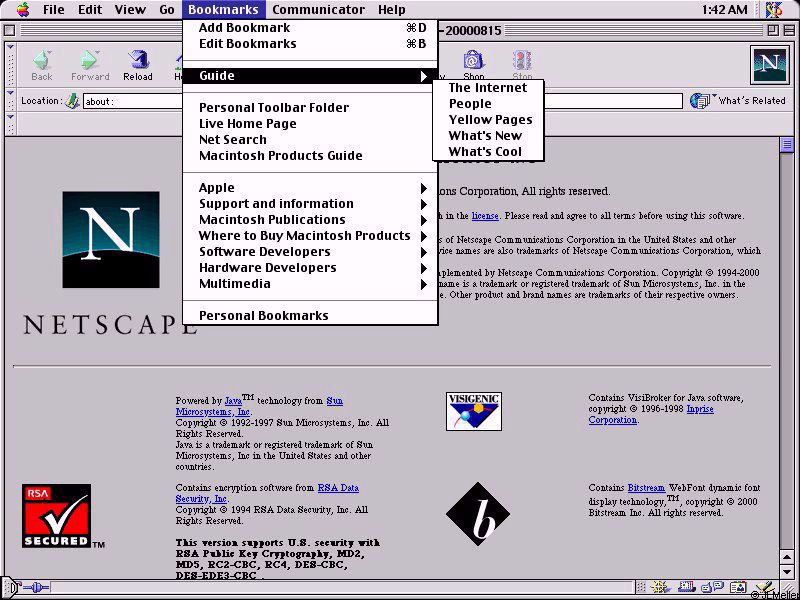This screenshot has height=600, width=800.
Task: Open Newsgroups chat bubbles icon
Action: click(x=712, y=587)
